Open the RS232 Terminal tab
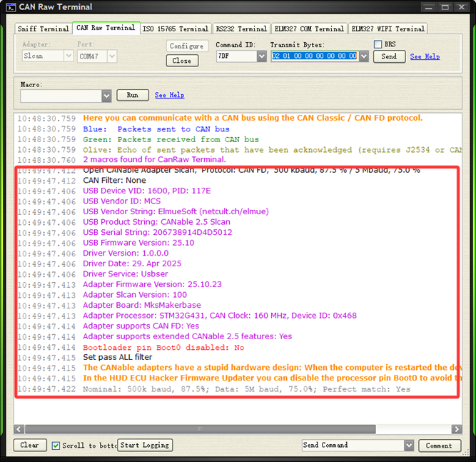 [241, 29]
